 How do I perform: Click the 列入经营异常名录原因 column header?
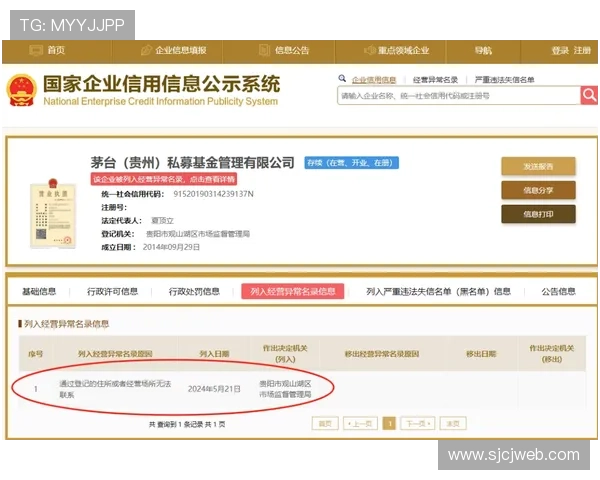coord(115,354)
